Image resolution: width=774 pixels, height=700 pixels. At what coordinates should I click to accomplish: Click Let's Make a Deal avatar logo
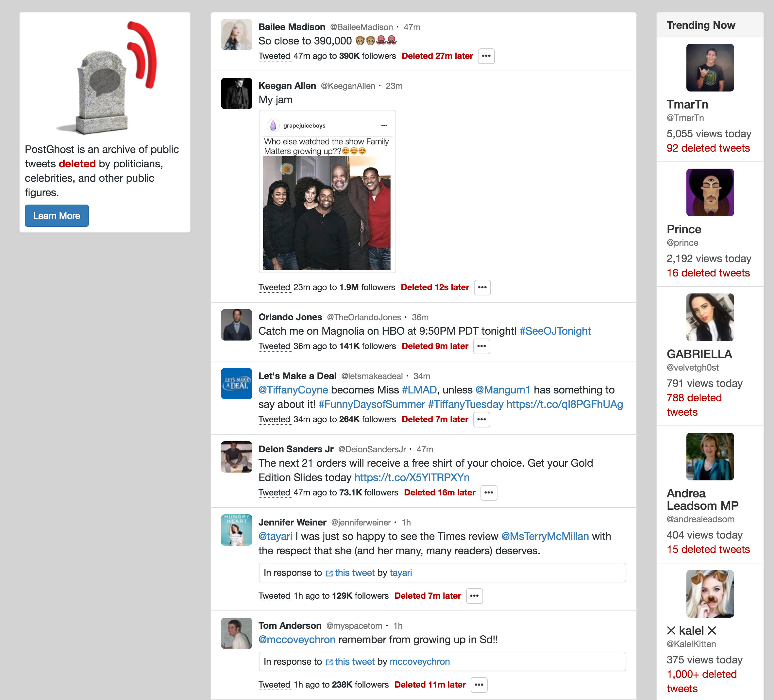237,384
